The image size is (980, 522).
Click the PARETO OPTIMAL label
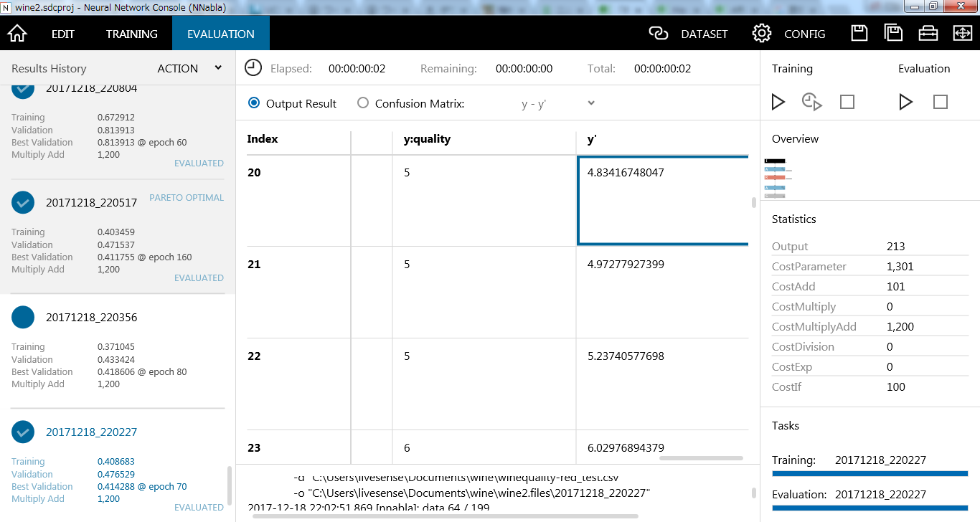187,198
